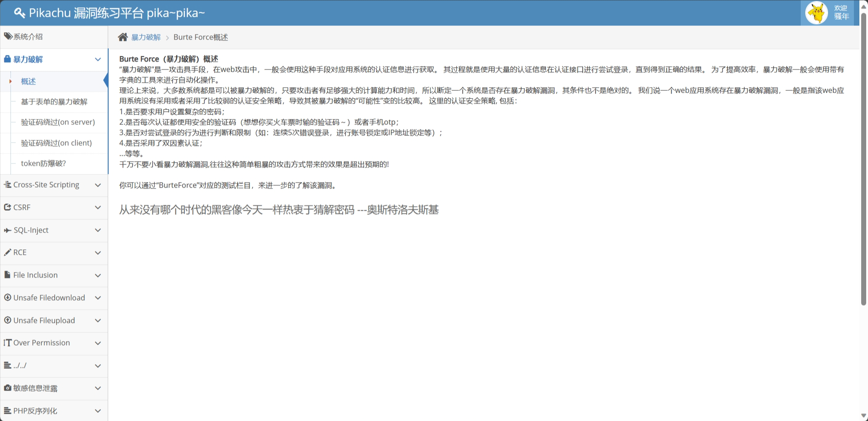Expand the Cross-Site Scripting chevron
The width and height of the screenshot is (868, 421).
[x=98, y=185]
